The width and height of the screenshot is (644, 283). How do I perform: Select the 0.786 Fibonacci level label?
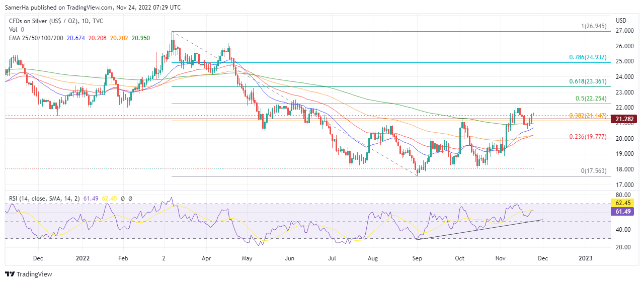point(590,57)
